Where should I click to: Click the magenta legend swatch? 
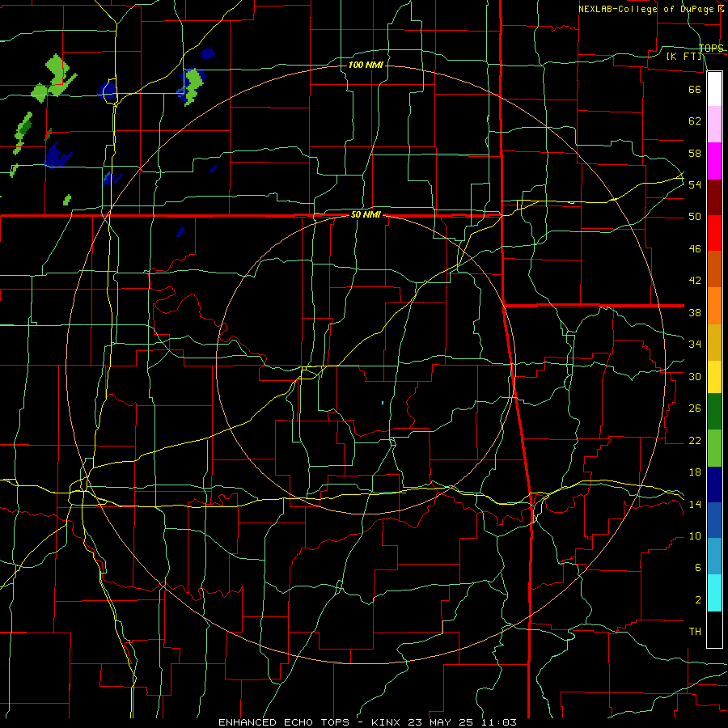pos(714,161)
